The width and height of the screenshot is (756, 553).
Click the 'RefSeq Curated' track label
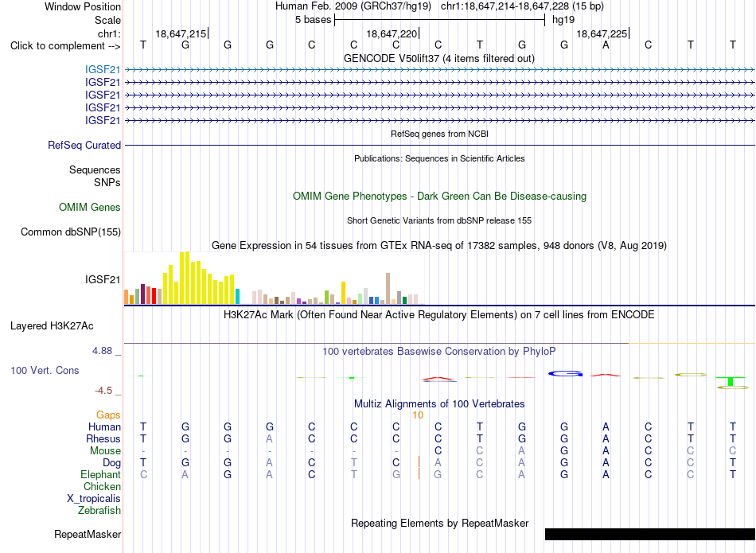tap(84, 145)
